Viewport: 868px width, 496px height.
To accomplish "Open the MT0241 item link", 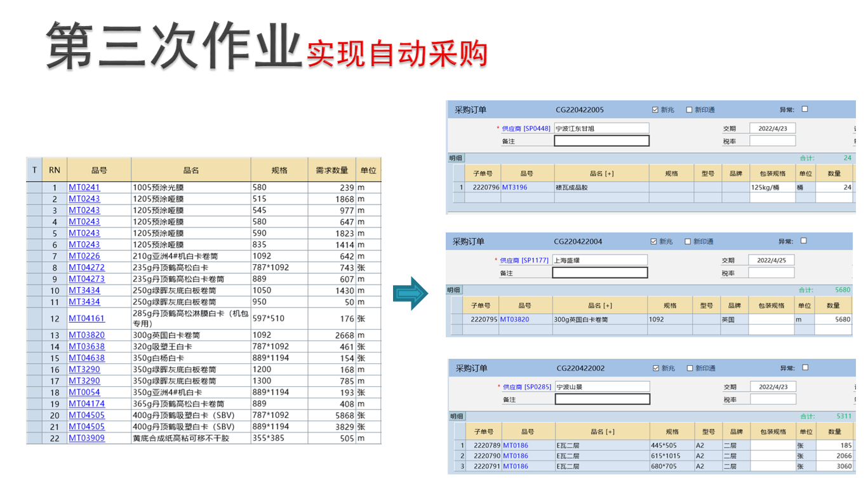I will click(84, 187).
